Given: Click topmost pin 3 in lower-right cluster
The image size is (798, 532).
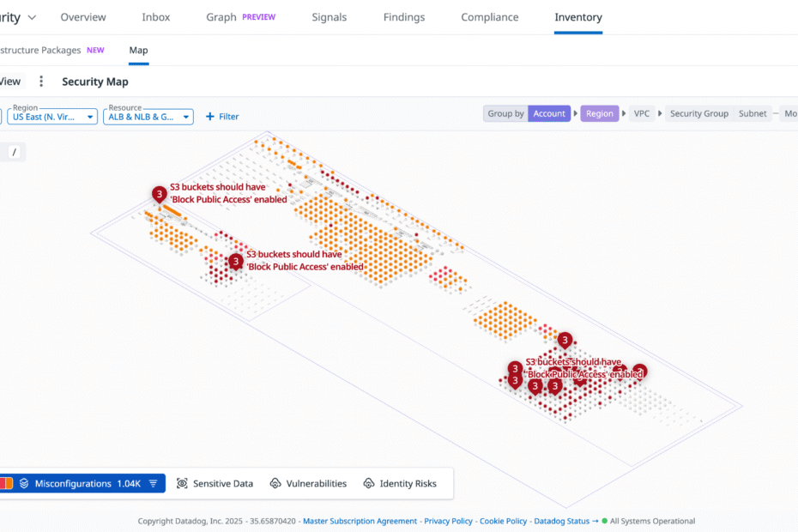Looking at the screenshot, I should point(565,341).
